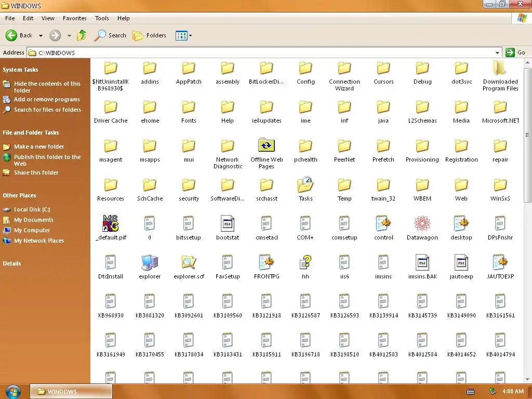This screenshot has width=532, height=399.
Task: Select the _default.pif file icon
Action: point(111,223)
